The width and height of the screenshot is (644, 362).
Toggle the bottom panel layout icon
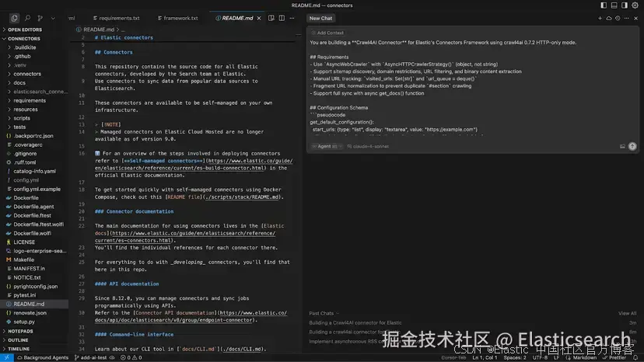(x=614, y=5)
